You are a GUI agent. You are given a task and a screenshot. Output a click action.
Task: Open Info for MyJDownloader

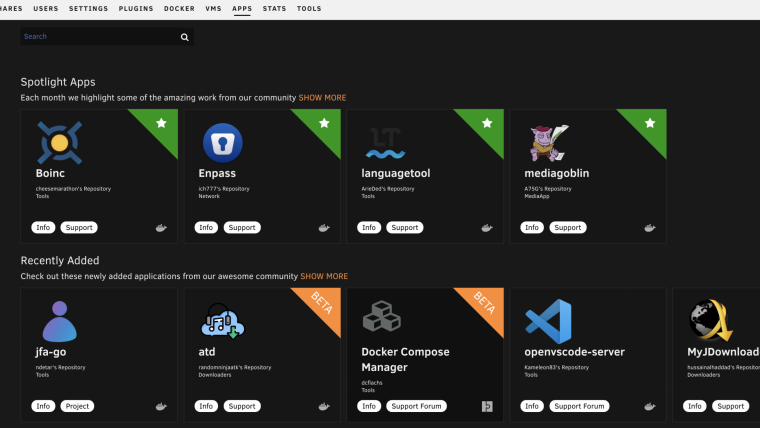click(x=695, y=406)
